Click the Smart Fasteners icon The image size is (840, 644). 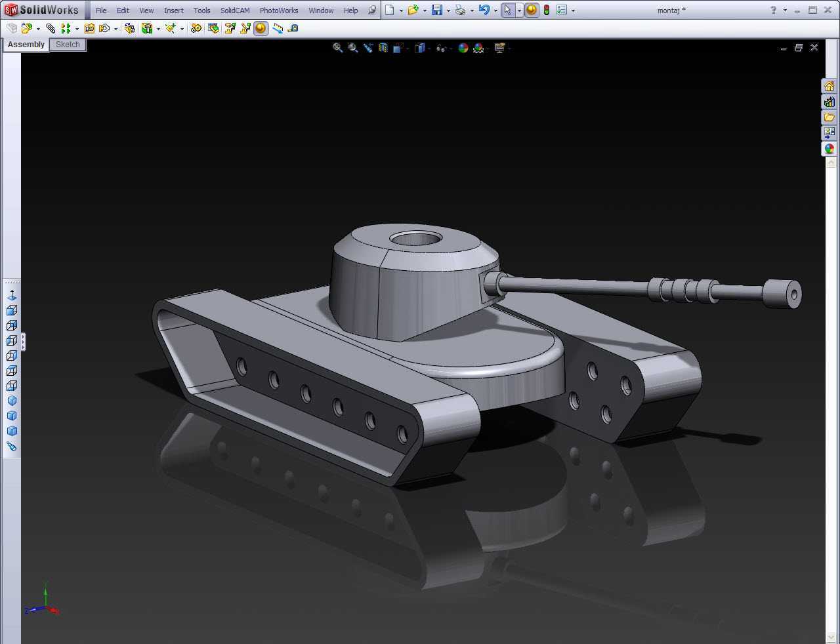89,28
